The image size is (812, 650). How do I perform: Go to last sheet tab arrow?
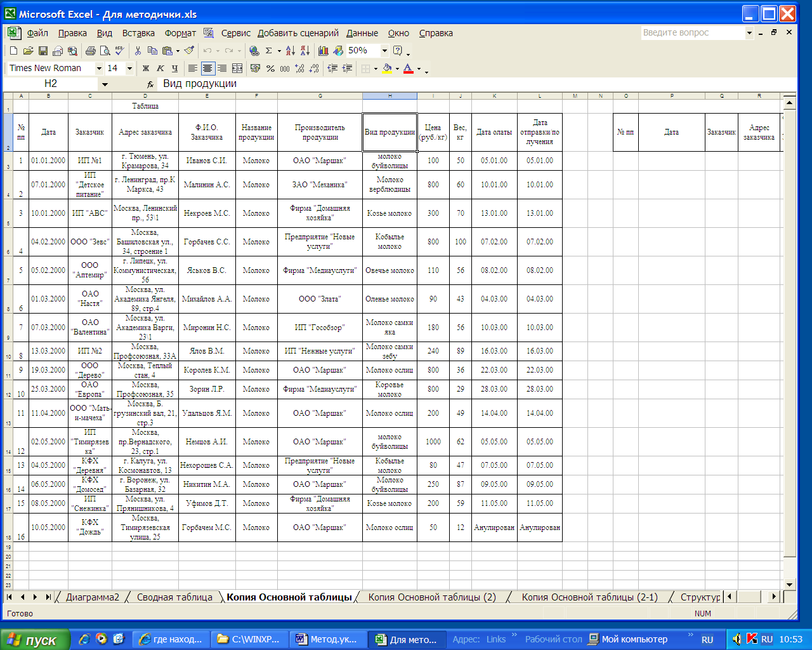(48, 597)
